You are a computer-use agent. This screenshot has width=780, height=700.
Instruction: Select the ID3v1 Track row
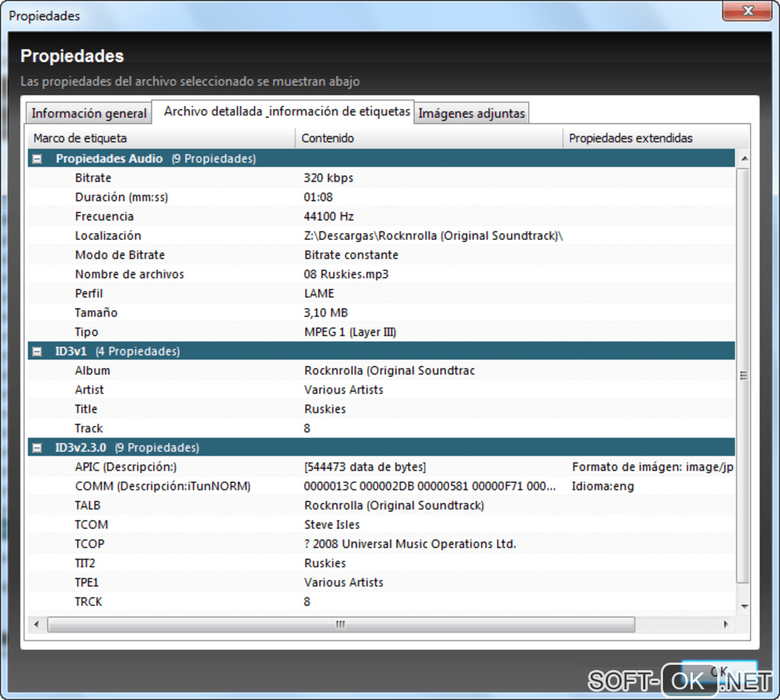pos(381,429)
